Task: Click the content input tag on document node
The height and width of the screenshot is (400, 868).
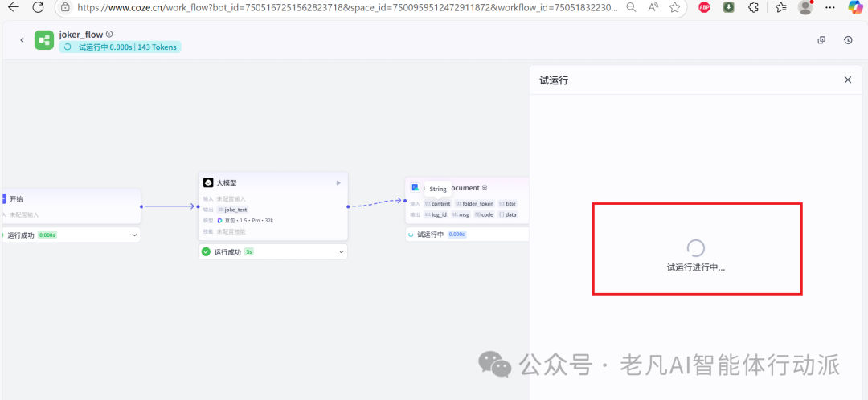Action: (x=437, y=203)
